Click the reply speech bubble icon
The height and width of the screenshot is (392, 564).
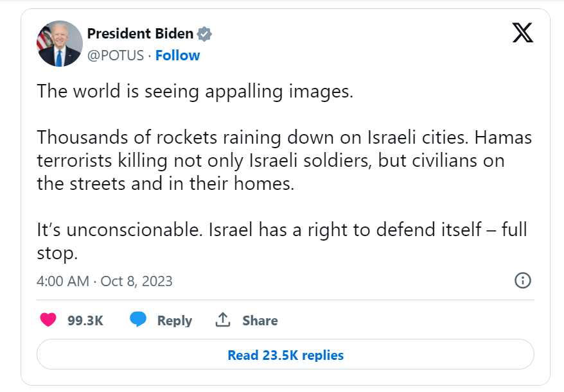137,320
